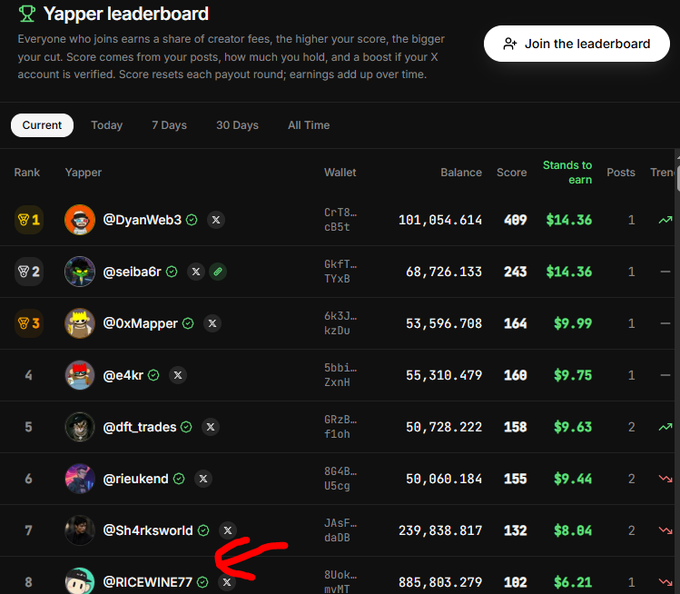680x594 pixels.
Task: Click the verified badge next to @0xMapper
Action: [x=188, y=323]
